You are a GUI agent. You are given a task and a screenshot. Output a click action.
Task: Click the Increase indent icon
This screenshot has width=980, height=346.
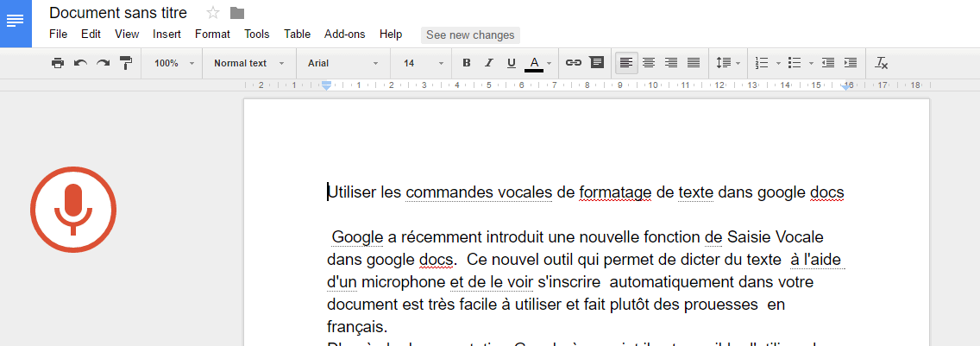point(851,63)
